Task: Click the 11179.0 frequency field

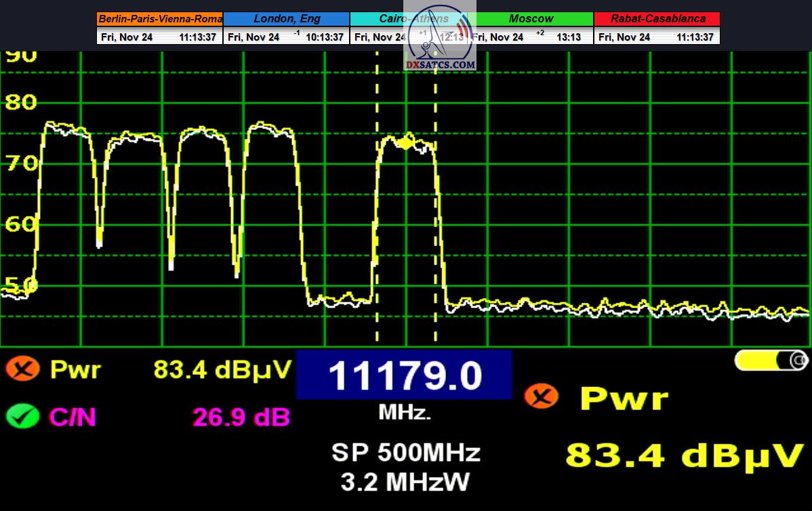Action: click(x=404, y=375)
